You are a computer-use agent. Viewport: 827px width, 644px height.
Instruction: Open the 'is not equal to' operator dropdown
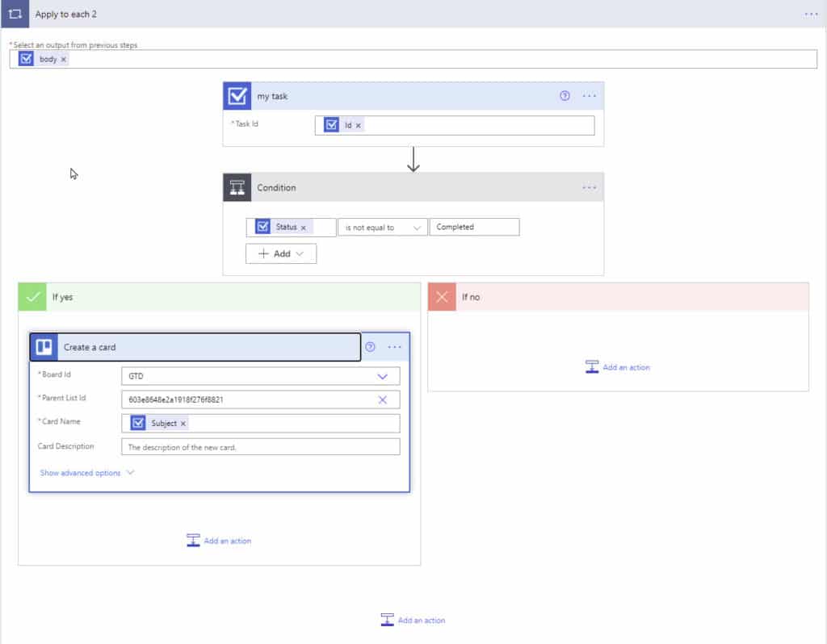coord(382,227)
